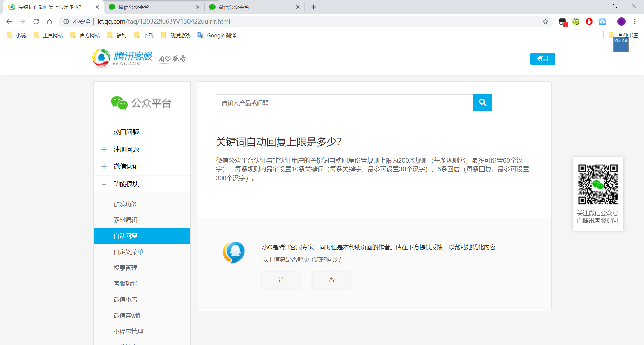Click the WeChat QR code image
The height and width of the screenshot is (345, 644).
click(x=598, y=184)
